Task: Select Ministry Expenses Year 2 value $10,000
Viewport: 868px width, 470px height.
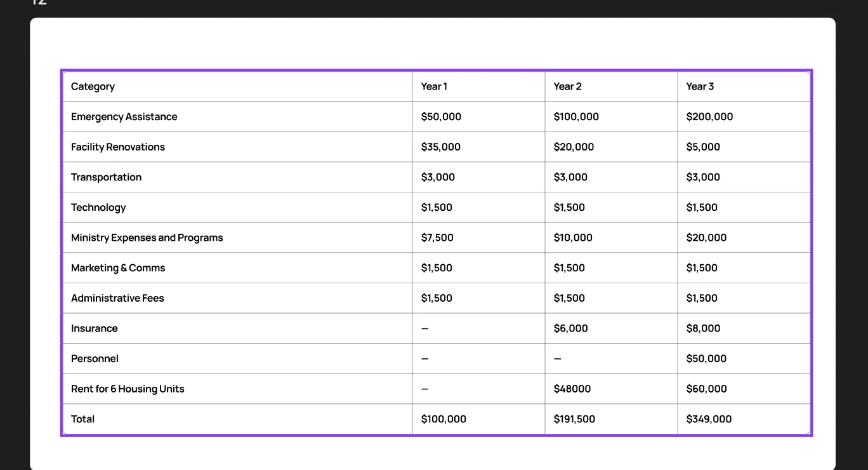Action: pos(573,238)
